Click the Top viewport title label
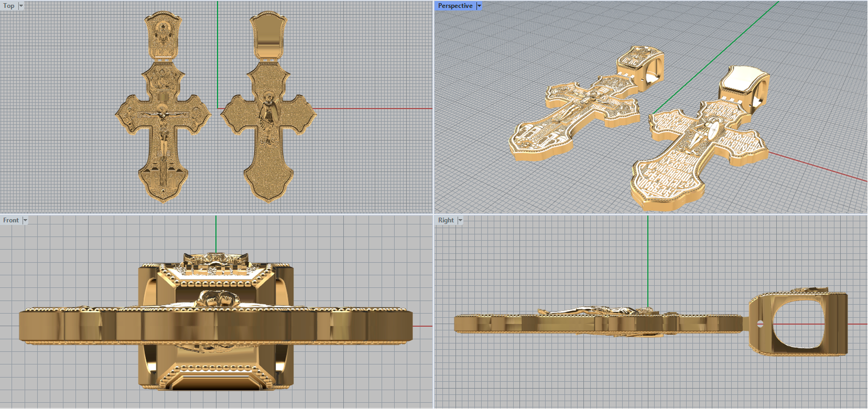Viewport: 868px width, 419px height. click(9, 6)
